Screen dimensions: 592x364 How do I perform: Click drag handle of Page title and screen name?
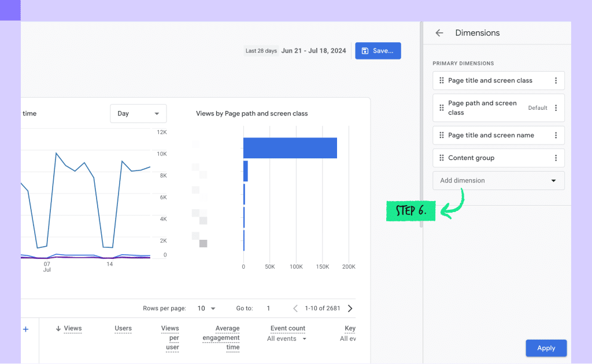click(x=441, y=135)
